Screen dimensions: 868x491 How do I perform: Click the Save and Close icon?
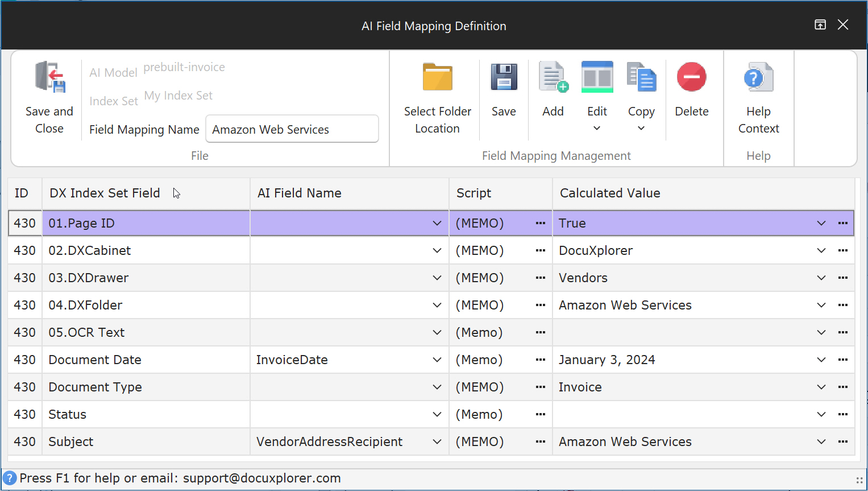click(x=49, y=77)
